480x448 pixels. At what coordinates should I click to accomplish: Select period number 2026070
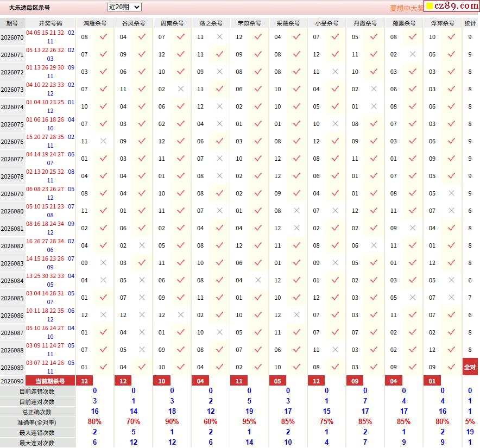tap(12, 37)
